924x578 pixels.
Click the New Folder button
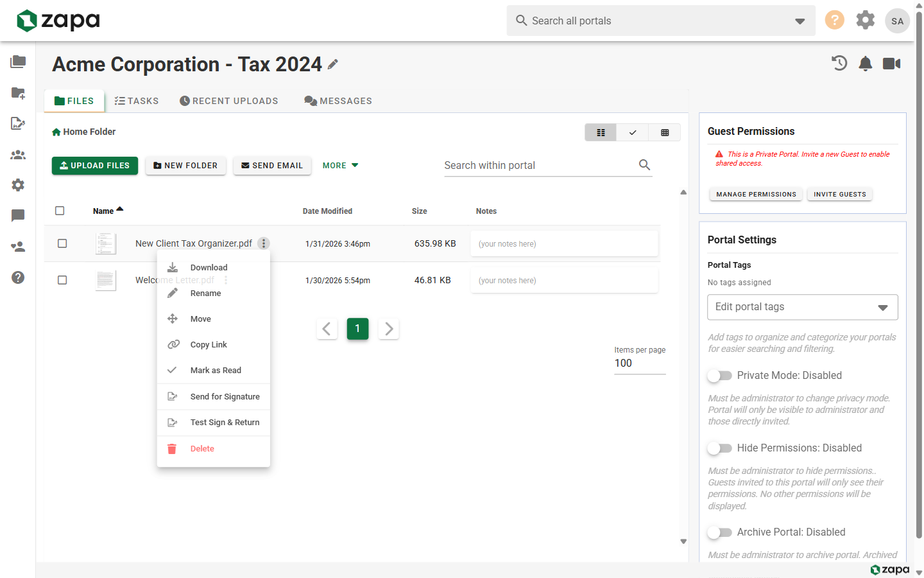click(185, 165)
